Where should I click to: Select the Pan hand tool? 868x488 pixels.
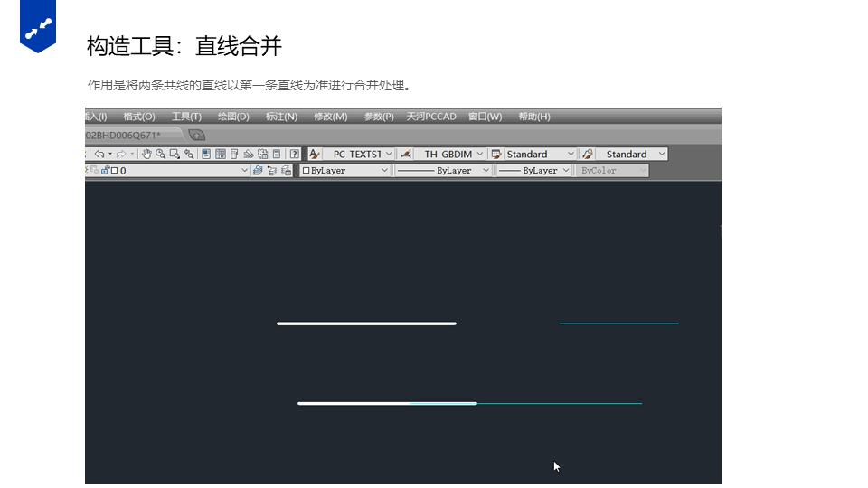point(146,154)
